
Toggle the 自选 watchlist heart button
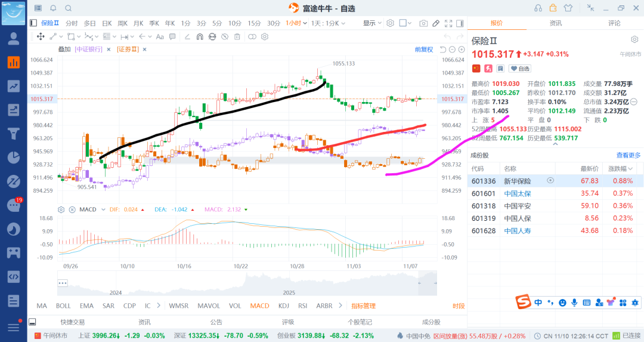(x=519, y=69)
